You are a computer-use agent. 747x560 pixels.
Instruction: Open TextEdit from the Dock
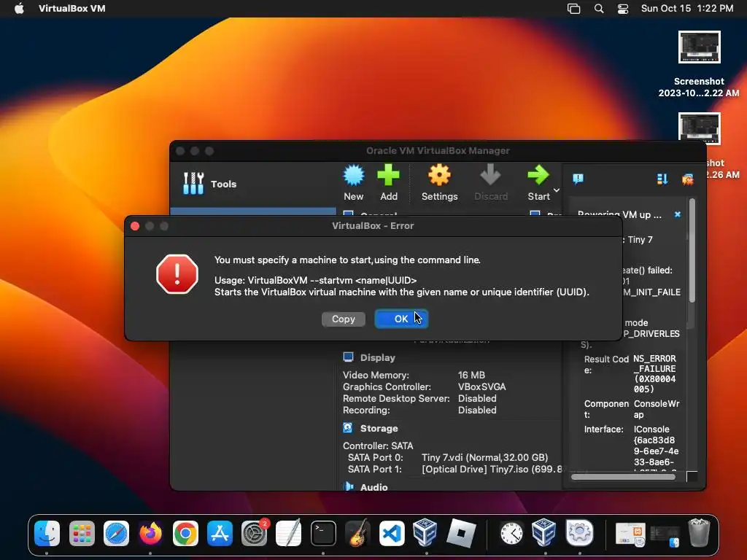click(x=289, y=533)
